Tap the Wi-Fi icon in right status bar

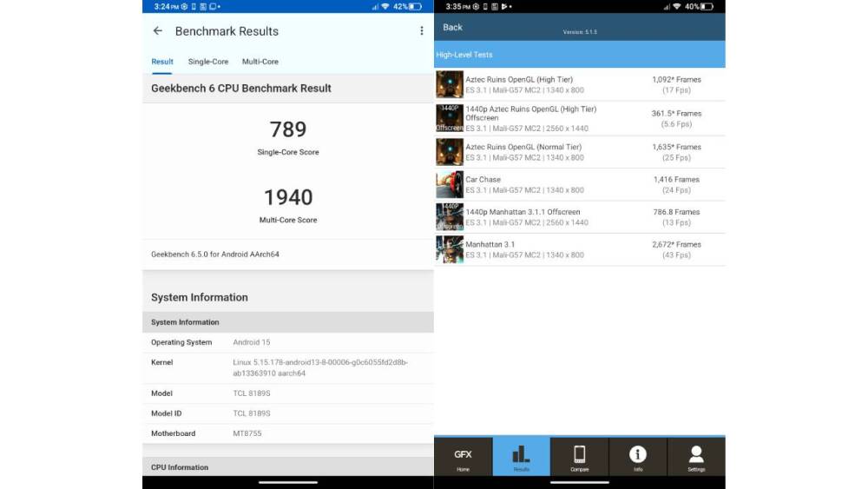click(677, 7)
